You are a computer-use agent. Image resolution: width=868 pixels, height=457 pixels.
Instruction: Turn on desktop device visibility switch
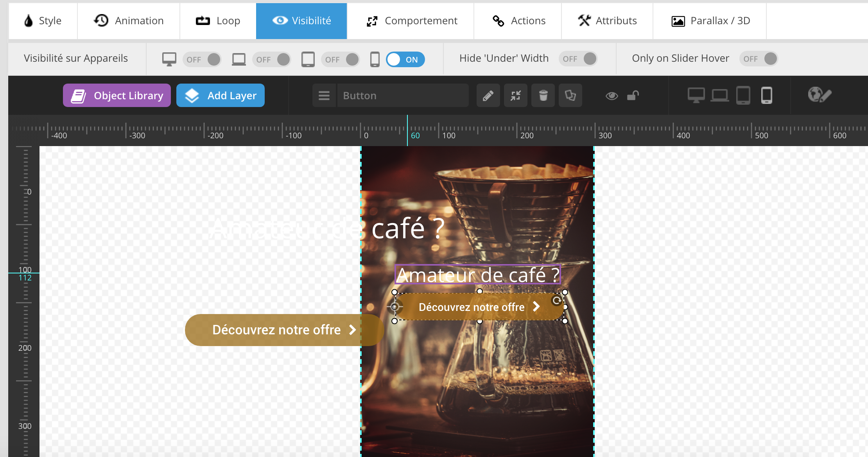click(202, 59)
